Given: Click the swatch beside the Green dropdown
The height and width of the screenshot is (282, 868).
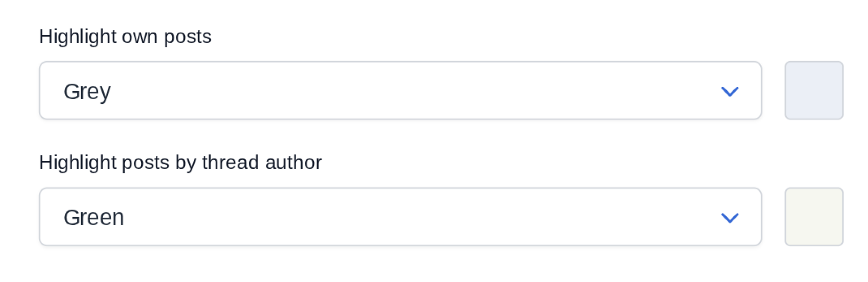Looking at the screenshot, I should click(814, 217).
